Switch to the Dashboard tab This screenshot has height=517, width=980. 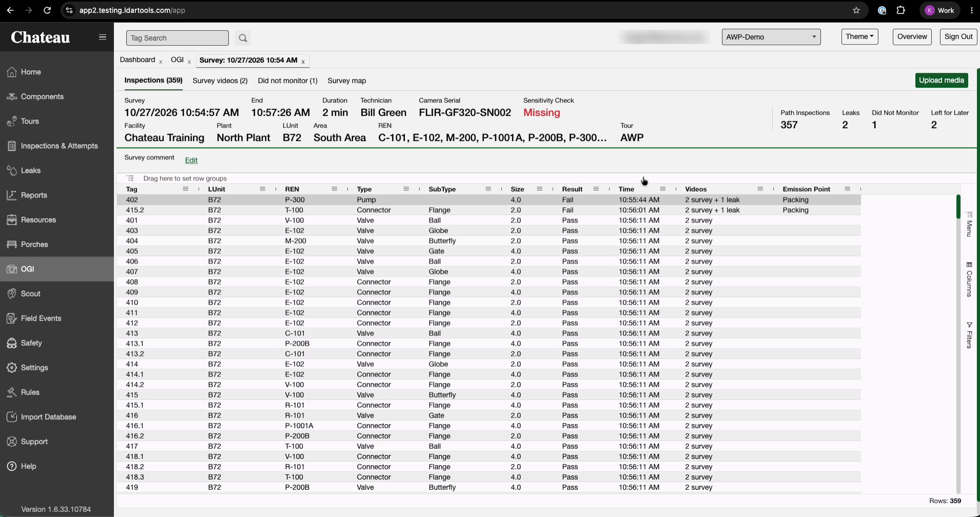point(138,60)
